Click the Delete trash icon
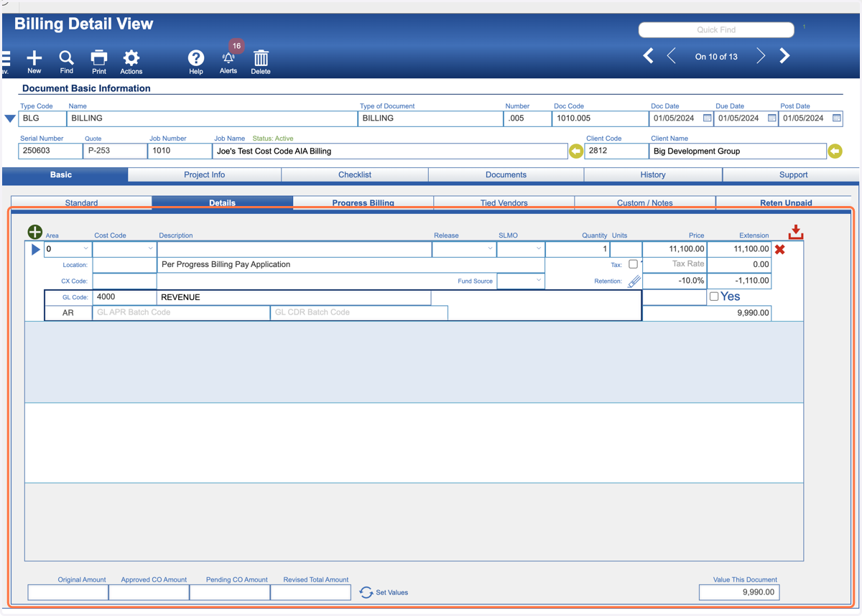The image size is (862, 616). coord(261,58)
